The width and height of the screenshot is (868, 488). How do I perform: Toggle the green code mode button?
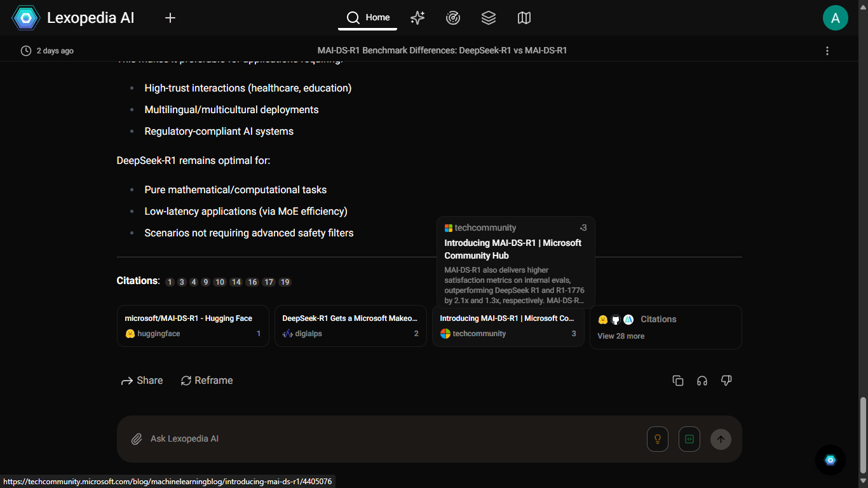[x=689, y=439]
